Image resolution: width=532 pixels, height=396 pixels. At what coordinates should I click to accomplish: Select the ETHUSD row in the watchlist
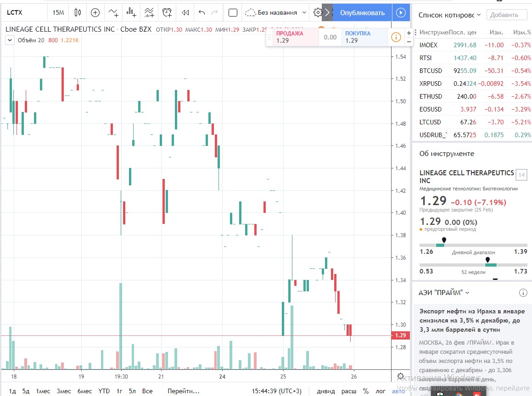[472, 96]
